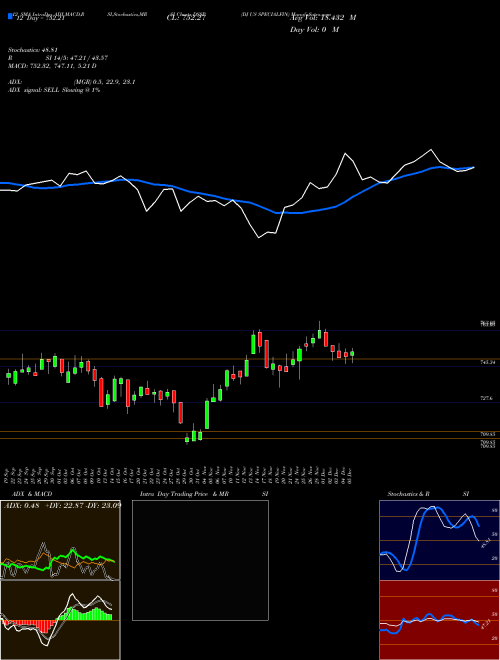Open the RSI chart with red background
The height and width of the screenshot is (660, 500).
pyautogui.click(x=439, y=620)
